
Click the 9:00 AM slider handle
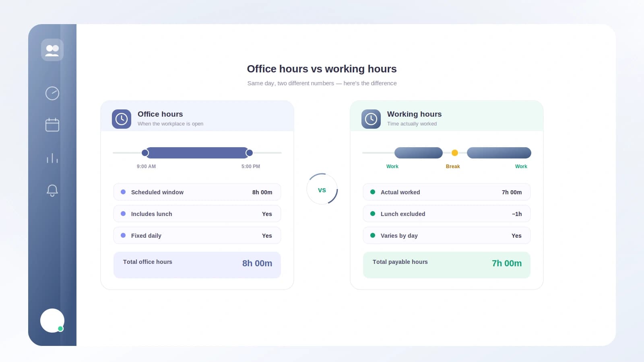145,153
